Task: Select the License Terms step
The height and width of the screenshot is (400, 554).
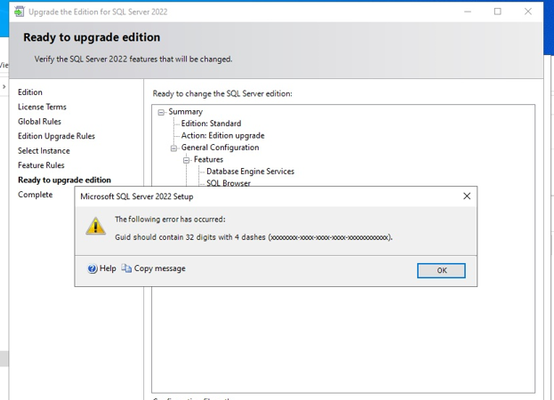Action: tap(42, 107)
